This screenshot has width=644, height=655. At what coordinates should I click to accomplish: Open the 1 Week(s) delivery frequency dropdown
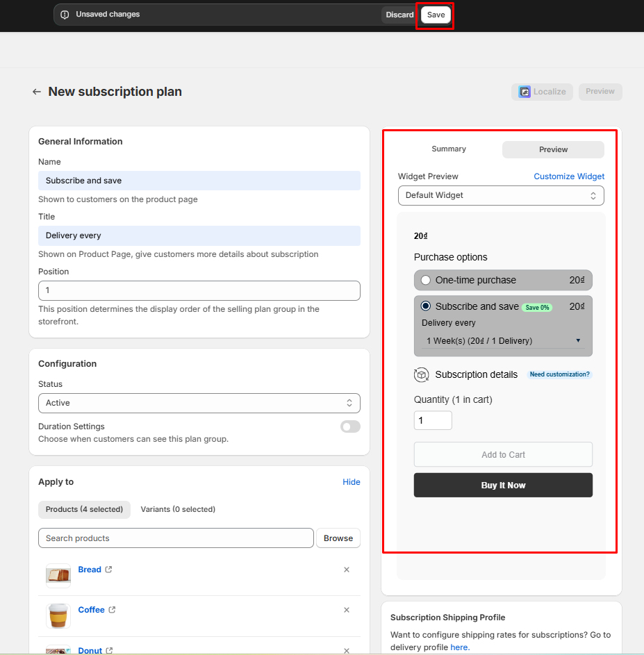(x=503, y=340)
